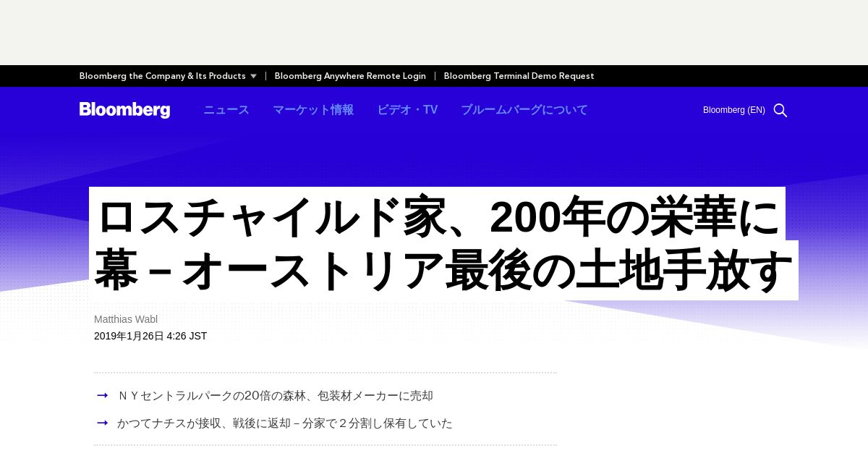Open the マーケット情報 menu
This screenshot has height=456, width=868.
point(313,110)
